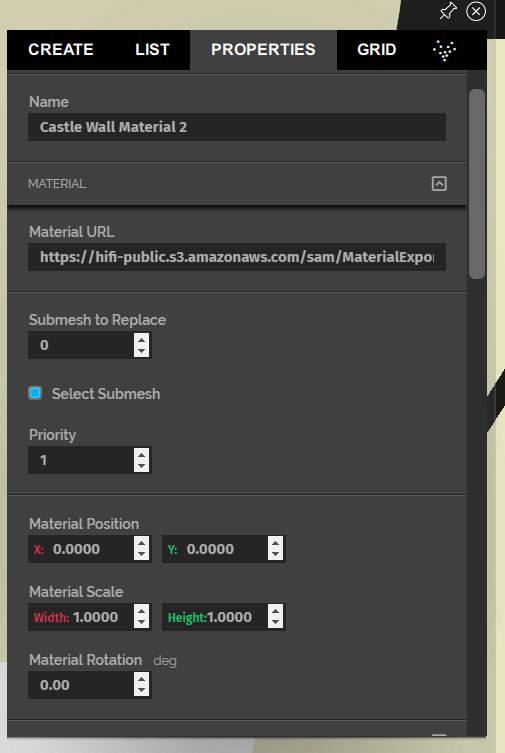This screenshot has width=505, height=753.
Task: Open the LIST tab
Action: click(x=153, y=49)
